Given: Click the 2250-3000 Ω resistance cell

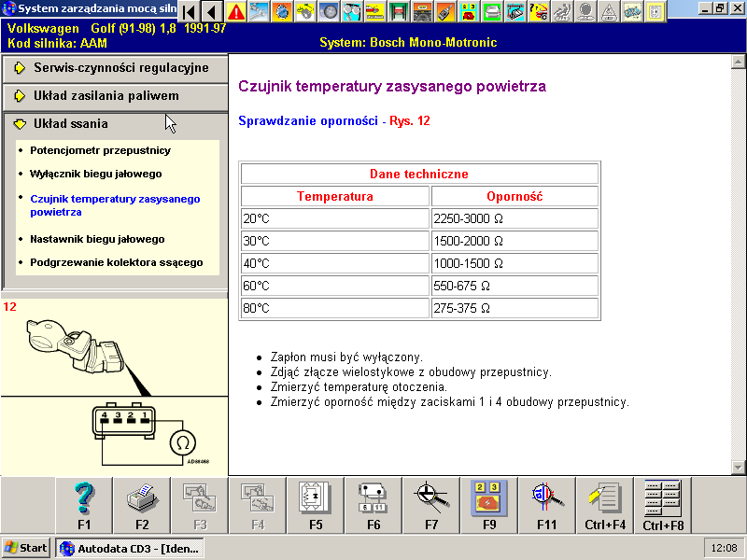Looking at the screenshot, I should pos(514,218).
